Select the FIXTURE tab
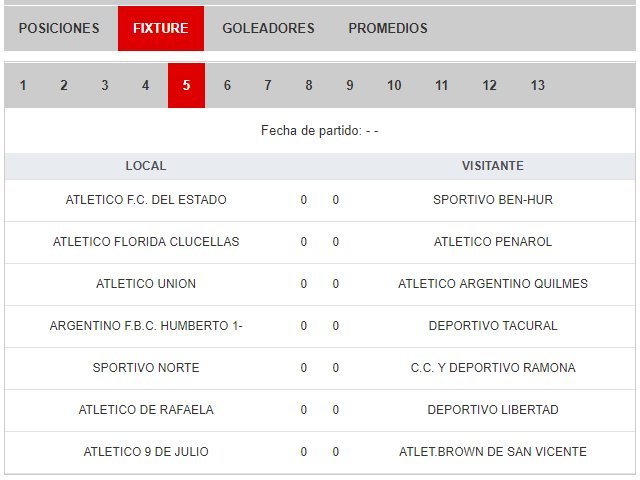Image resolution: width=640 pixels, height=480 pixels. point(160,28)
